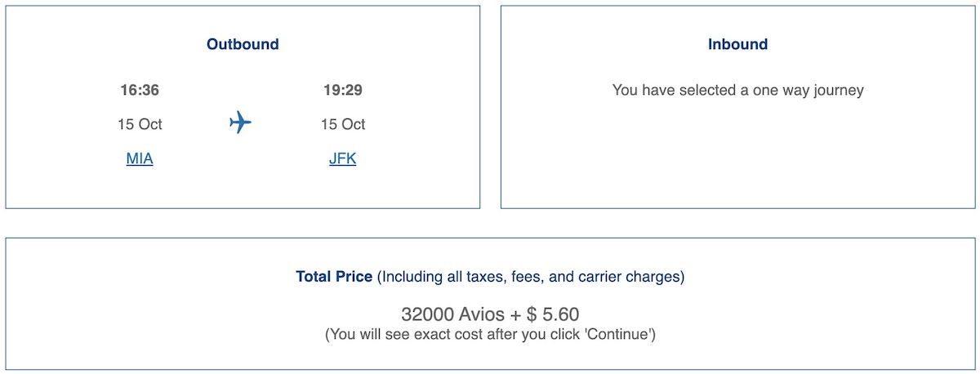This screenshot has height=374, width=980.
Task: Click the word 'Continue' in the note
Action: [x=621, y=334]
